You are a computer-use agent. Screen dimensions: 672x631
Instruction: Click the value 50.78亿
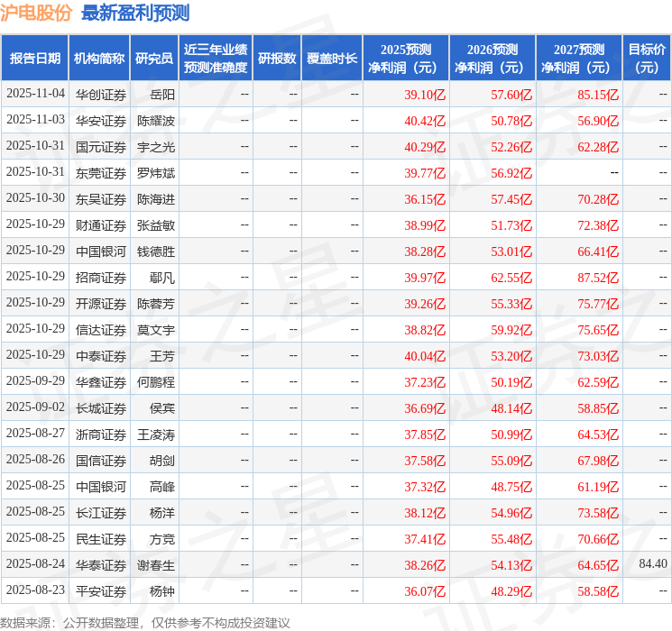(x=511, y=121)
